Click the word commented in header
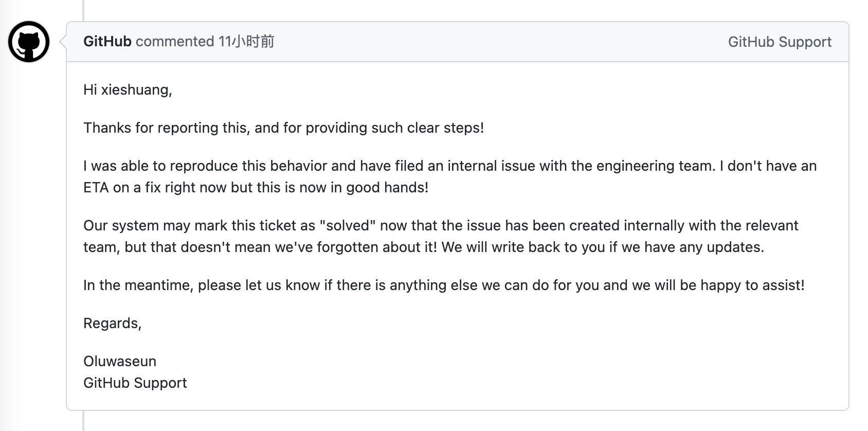The width and height of the screenshot is (868, 431). [175, 42]
